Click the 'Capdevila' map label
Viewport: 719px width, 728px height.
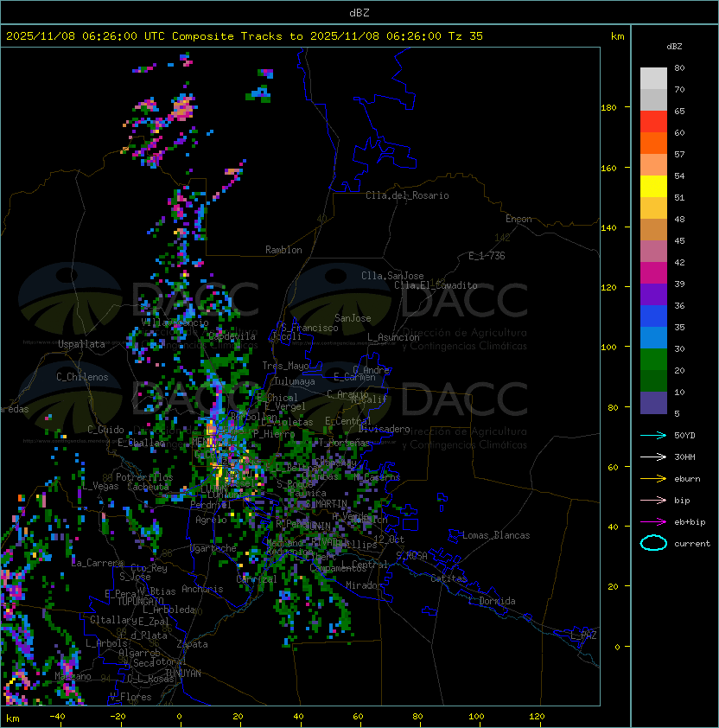[x=232, y=336]
